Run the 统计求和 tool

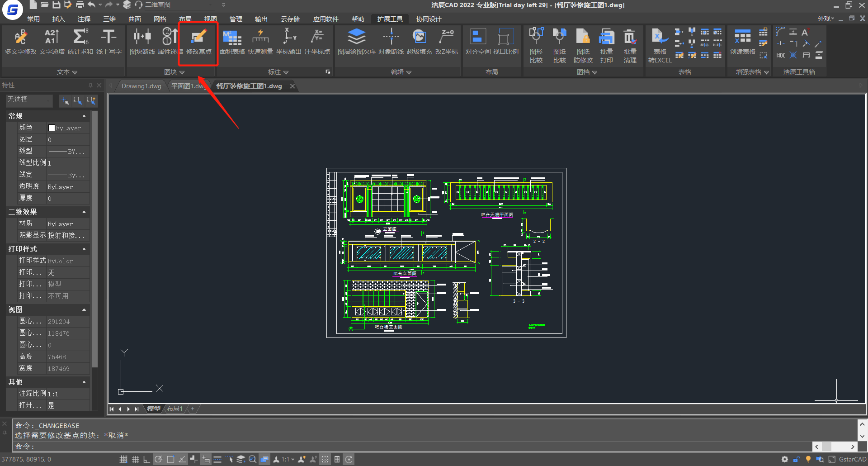coord(80,42)
